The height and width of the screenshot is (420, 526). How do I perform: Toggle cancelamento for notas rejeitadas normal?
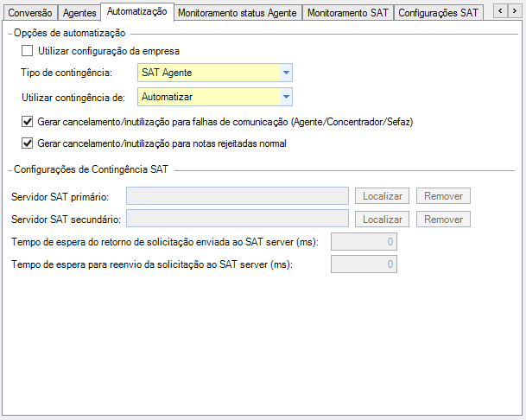tap(27, 143)
